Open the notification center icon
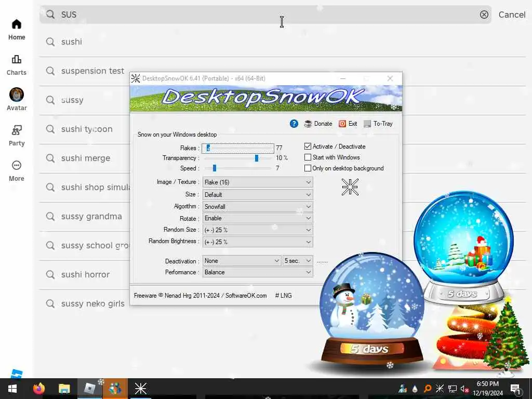This screenshot has height=399, width=532. click(x=516, y=389)
